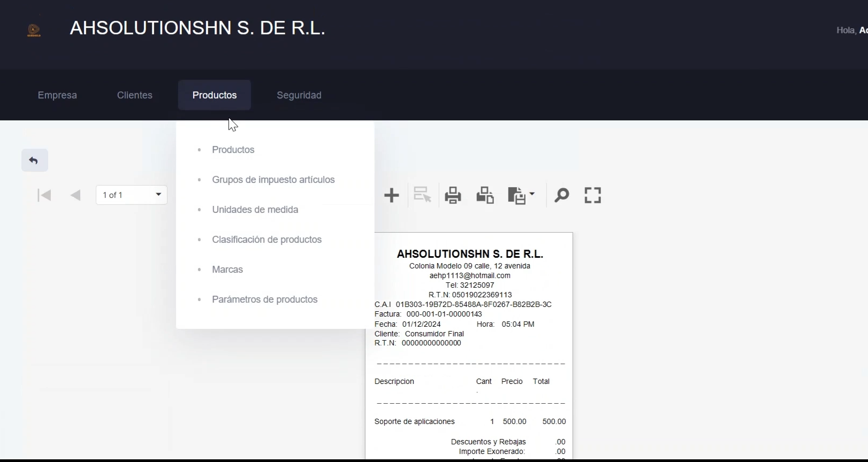Click the 'Importe Exonerado:' label
Viewport: 868px width, 462px height.
(492, 451)
